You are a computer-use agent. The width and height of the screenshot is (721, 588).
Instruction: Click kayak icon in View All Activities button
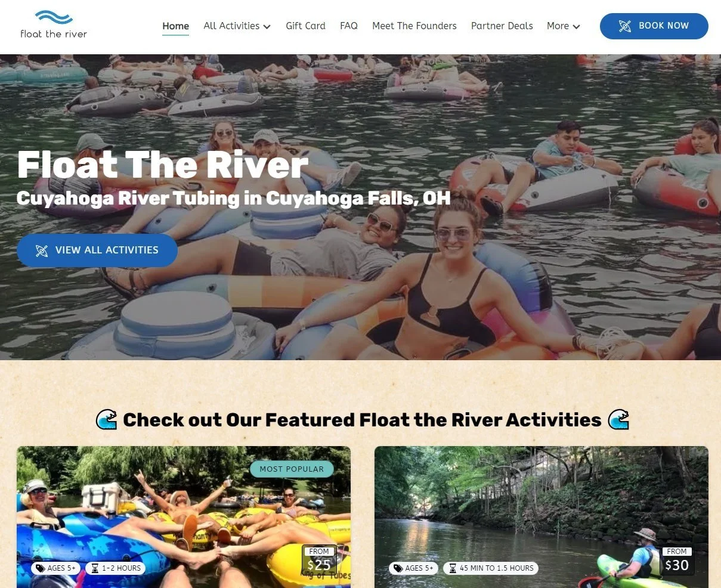coord(41,250)
